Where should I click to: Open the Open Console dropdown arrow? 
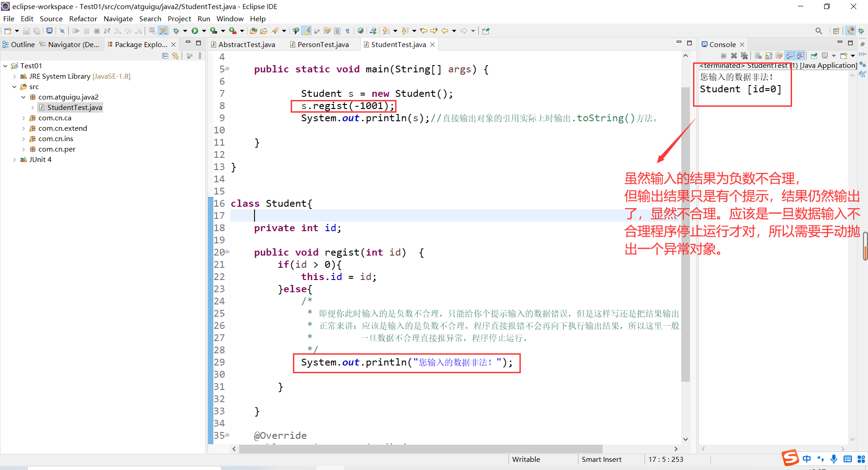point(853,56)
